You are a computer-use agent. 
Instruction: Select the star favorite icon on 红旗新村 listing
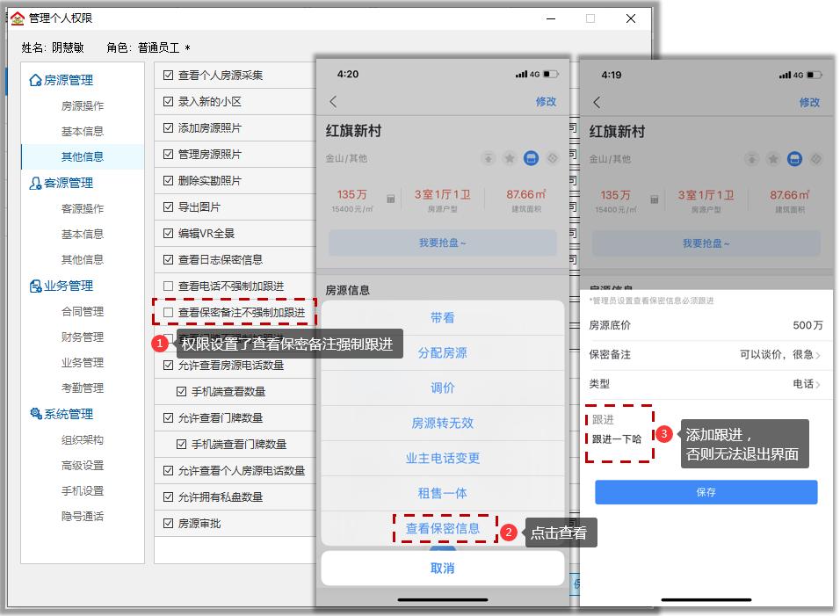click(x=774, y=158)
